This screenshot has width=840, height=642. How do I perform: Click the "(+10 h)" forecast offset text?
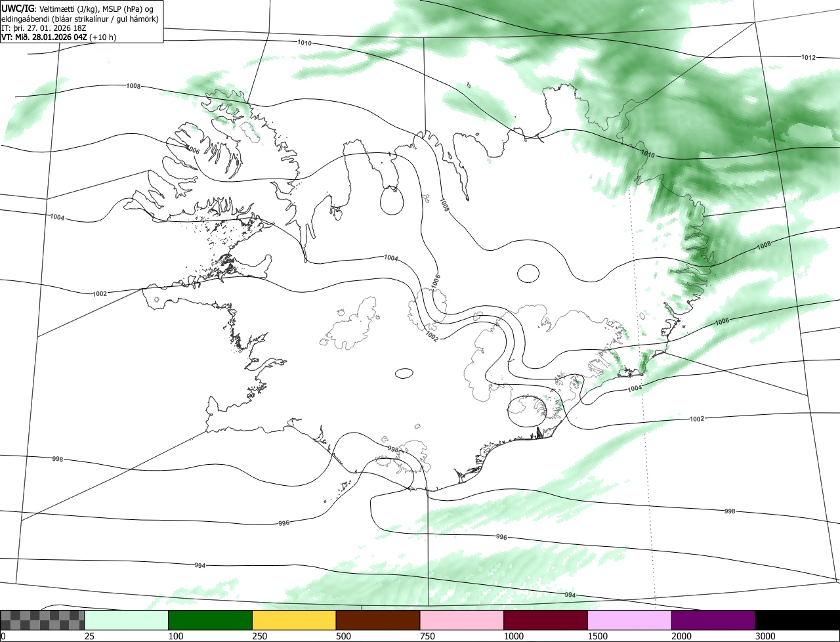tap(103, 37)
